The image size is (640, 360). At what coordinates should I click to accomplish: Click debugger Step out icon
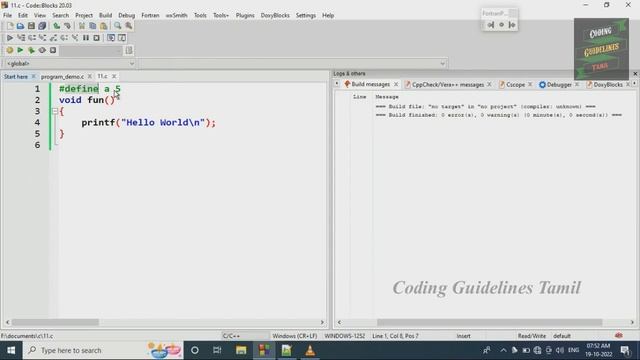tap(53, 38)
